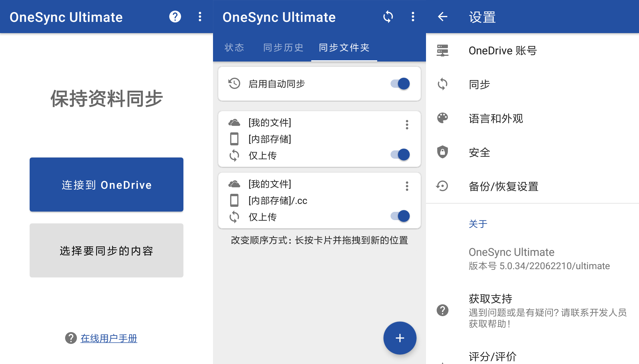Tap the cloud icon on [我的文件] card
639x364 pixels.
(x=234, y=122)
